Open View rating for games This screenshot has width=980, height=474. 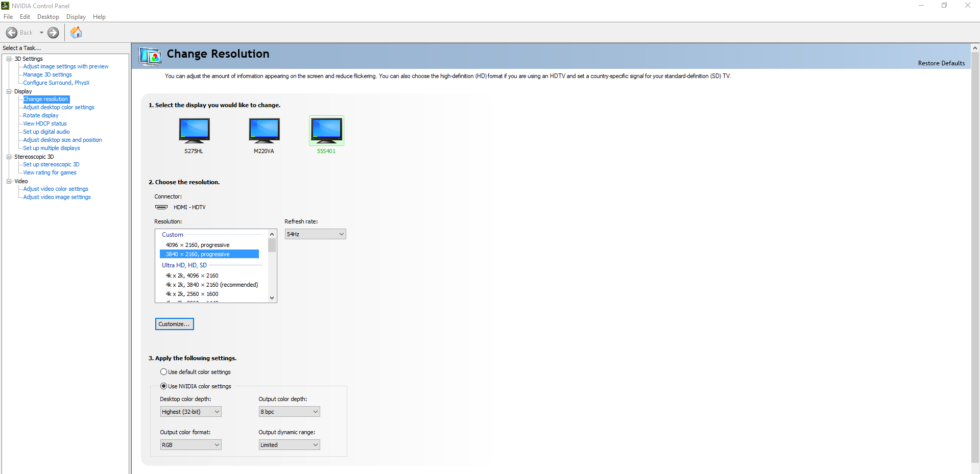[50, 172]
